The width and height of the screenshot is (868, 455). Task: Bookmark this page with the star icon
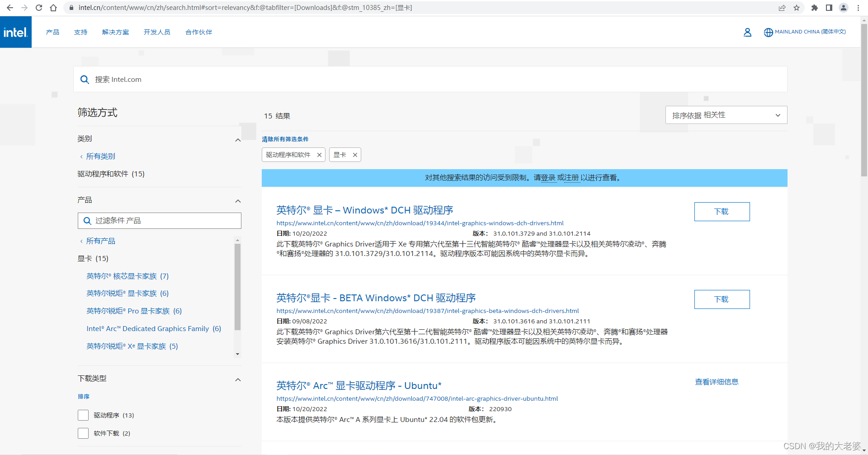pos(797,8)
